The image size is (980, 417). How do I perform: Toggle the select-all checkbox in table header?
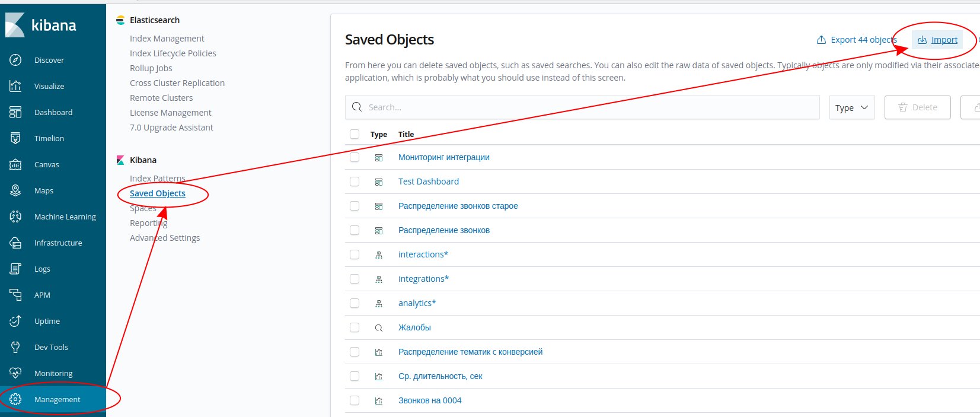point(355,134)
